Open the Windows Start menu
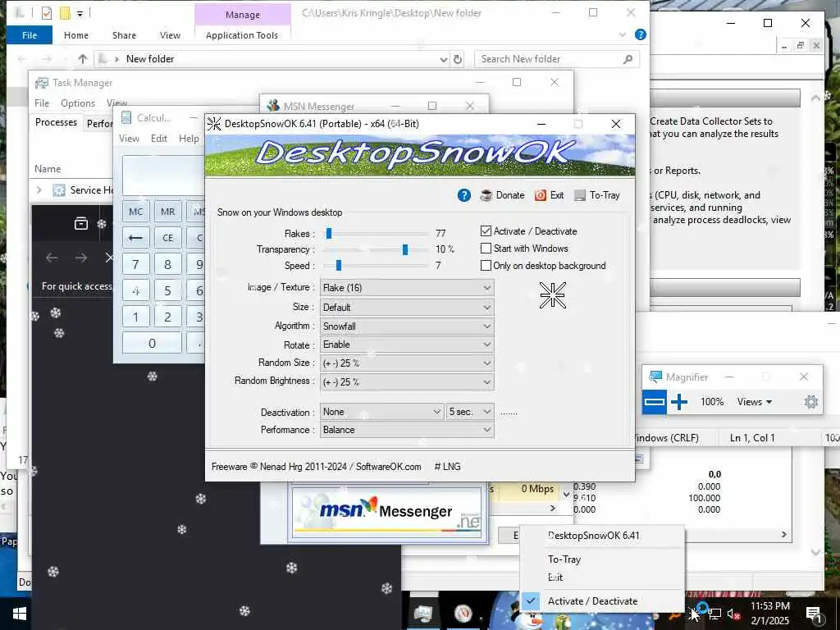The height and width of the screenshot is (630, 840). tap(20, 614)
